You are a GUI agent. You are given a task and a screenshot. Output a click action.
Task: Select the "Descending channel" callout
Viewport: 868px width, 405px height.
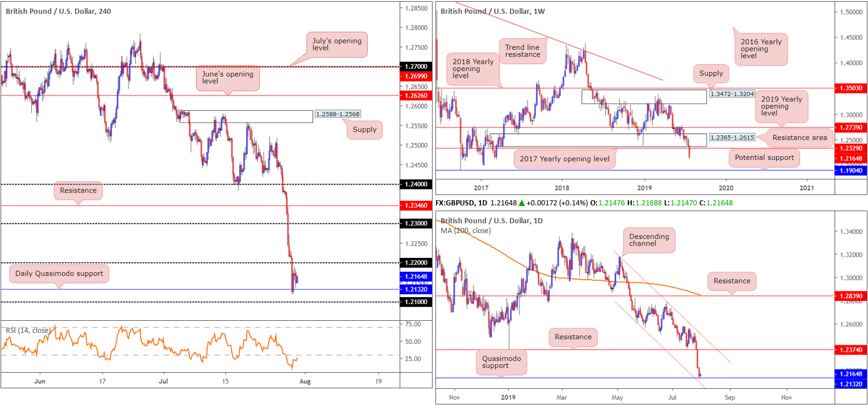tap(649, 241)
